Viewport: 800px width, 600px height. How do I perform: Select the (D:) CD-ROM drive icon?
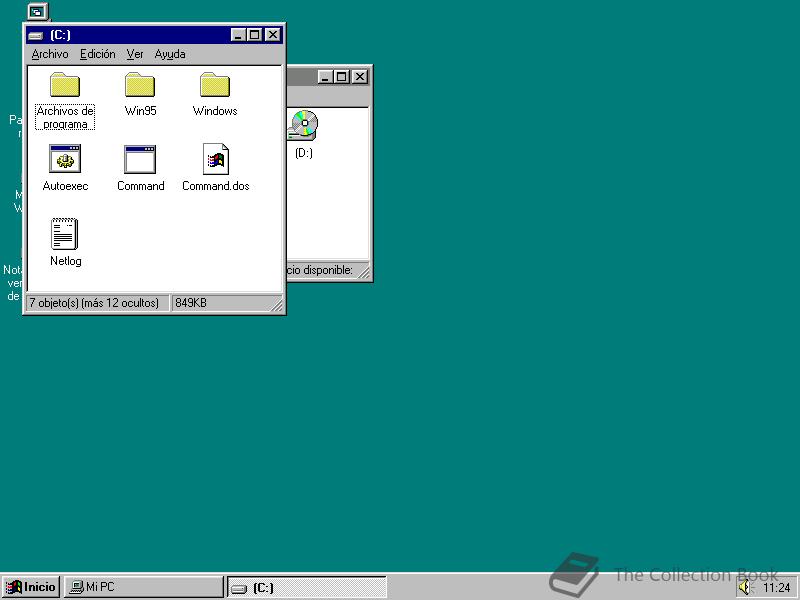tap(303, 126)
